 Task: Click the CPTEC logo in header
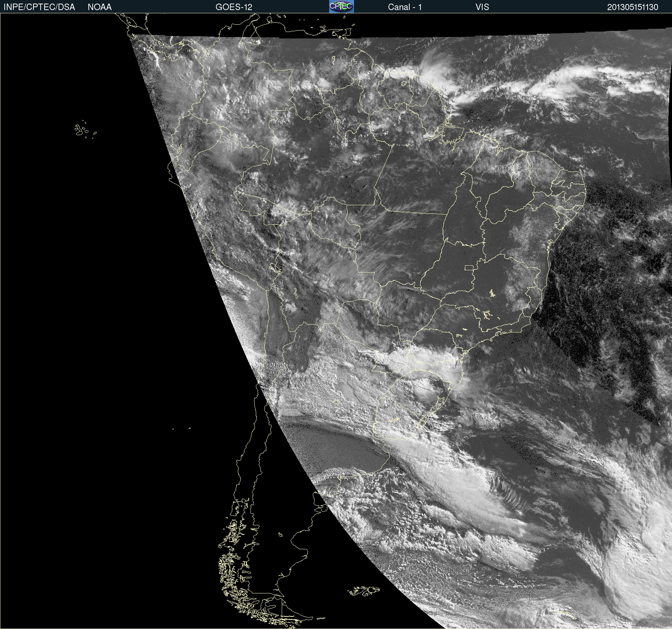341,6
